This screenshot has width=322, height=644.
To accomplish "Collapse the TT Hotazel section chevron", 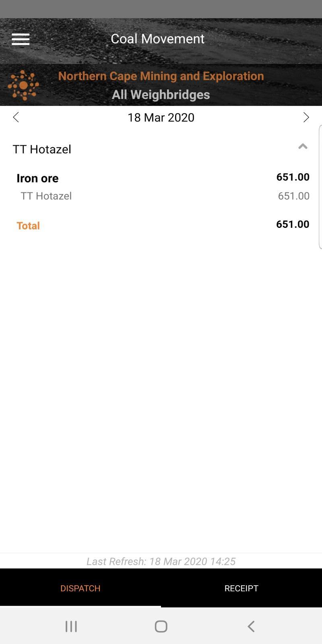I will pyautogui.click(x=303, y=147).
